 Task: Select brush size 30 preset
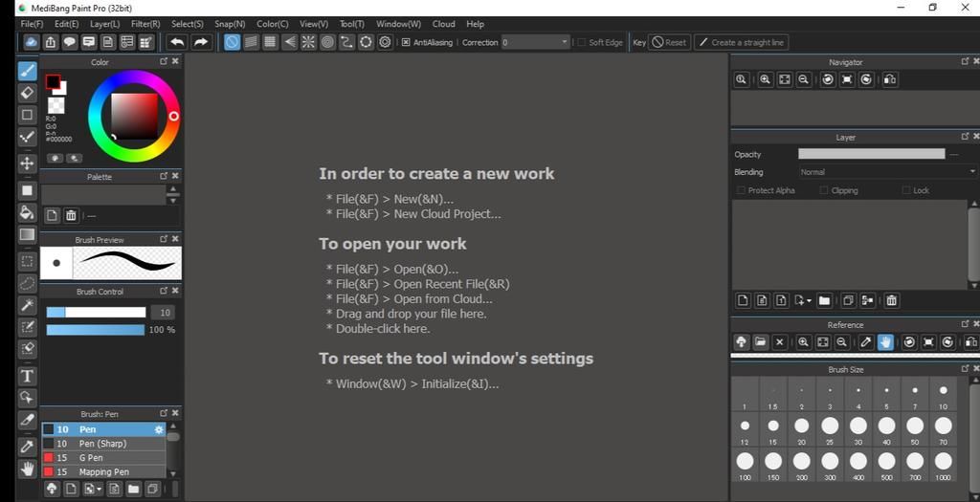point(858,430)
